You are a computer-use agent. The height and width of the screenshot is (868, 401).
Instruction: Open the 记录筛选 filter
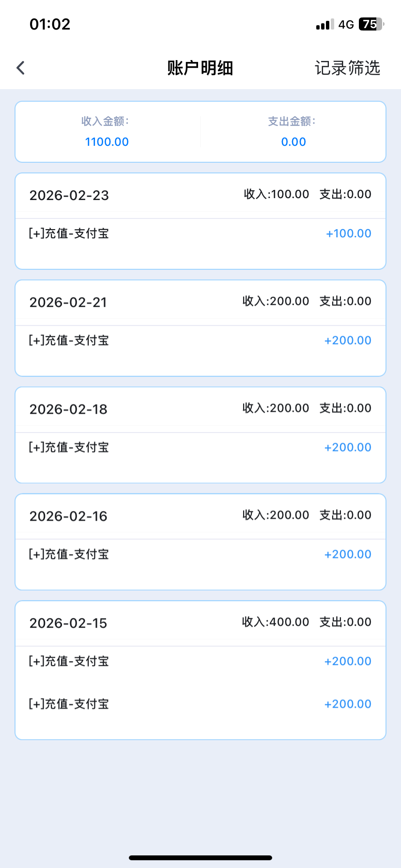pos(347,68)
